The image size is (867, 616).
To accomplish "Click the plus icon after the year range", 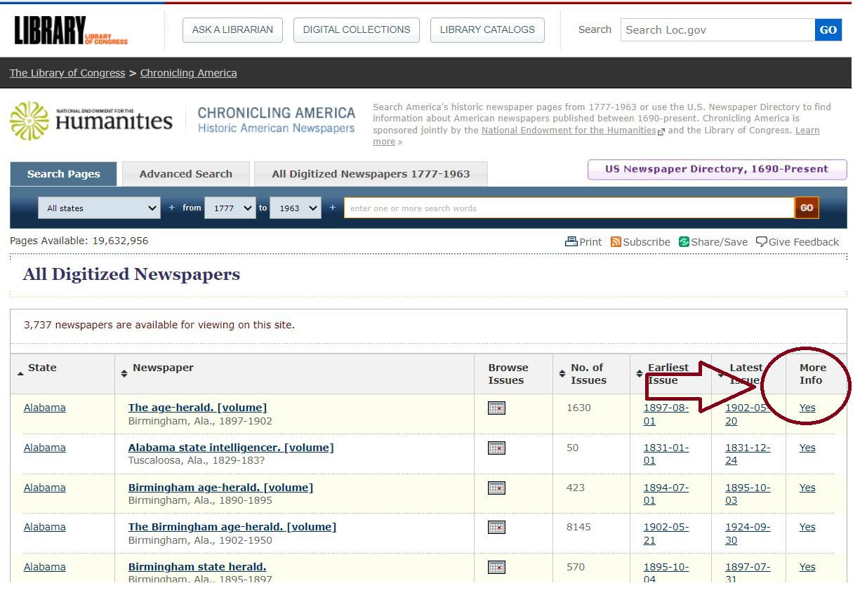I will pos(332,208).
